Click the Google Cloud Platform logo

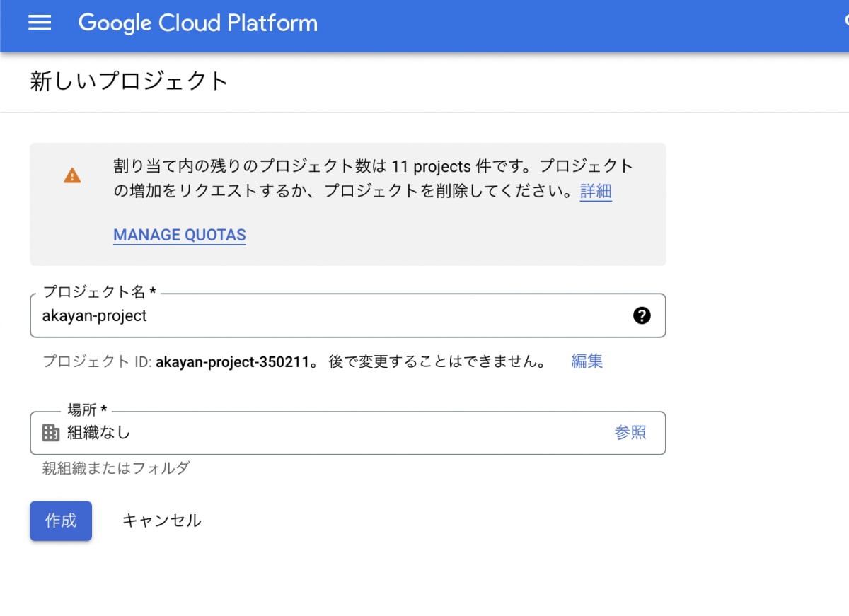point(197,23)
